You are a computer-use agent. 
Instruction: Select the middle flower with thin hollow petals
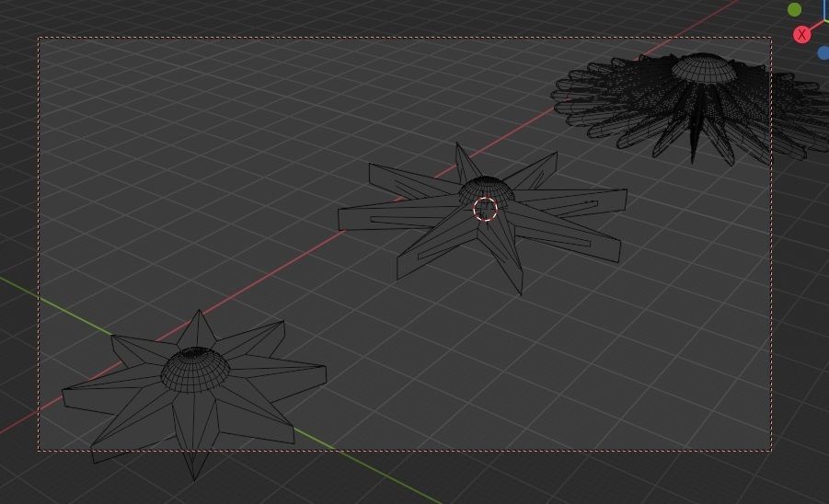tap(484, 219)
